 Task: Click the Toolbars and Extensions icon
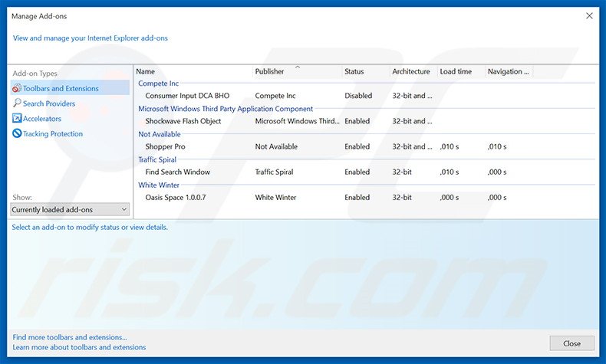[17, 88]
